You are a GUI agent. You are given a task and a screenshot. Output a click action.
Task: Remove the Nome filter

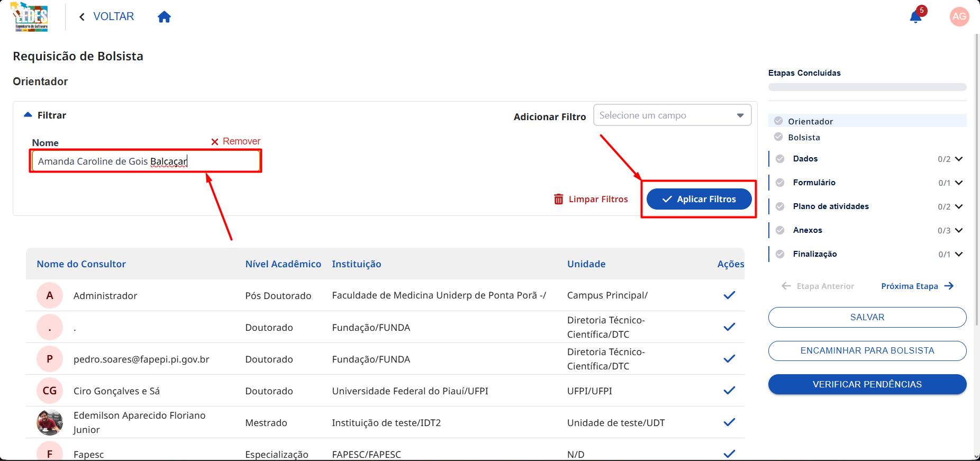pyautogui.click(x=235, y=141)
